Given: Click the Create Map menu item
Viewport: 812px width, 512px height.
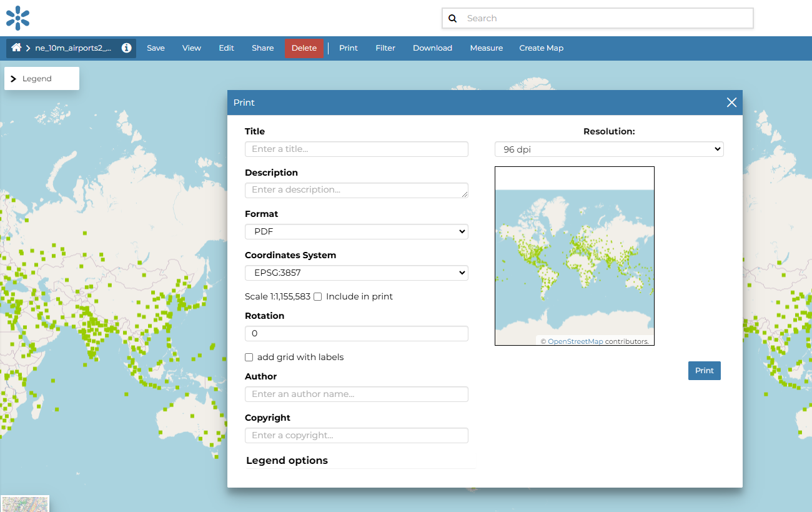Looking at the screenshot, I should (x=541, y=48).
